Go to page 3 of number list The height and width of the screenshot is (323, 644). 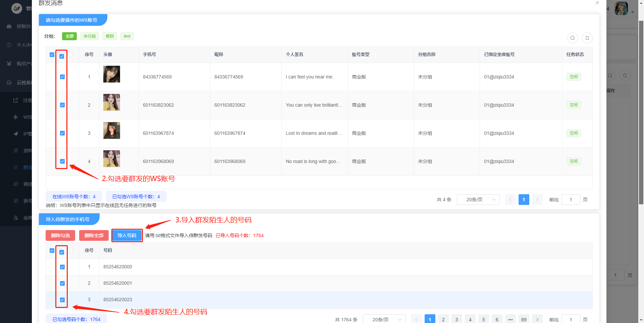tap(457, 319)
